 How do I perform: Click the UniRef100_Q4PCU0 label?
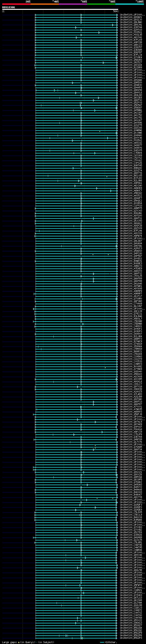(131, 254)
